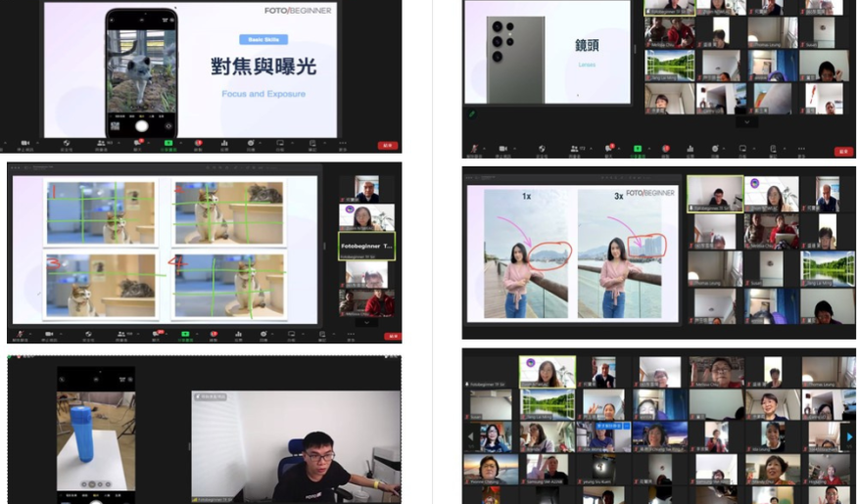Go to previous gallery page with left arrow
857x504 pixels.
click(468, 436)
